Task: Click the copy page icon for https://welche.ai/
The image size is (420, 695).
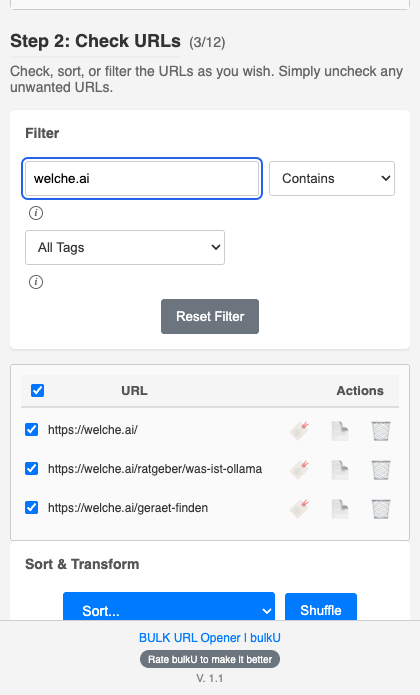Action: click(x=340, y=430)
